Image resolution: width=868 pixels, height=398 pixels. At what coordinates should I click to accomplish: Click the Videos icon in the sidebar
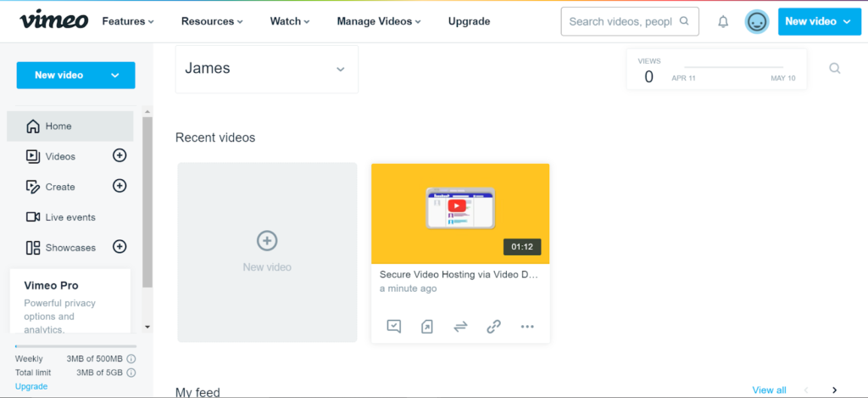[33, 156]
